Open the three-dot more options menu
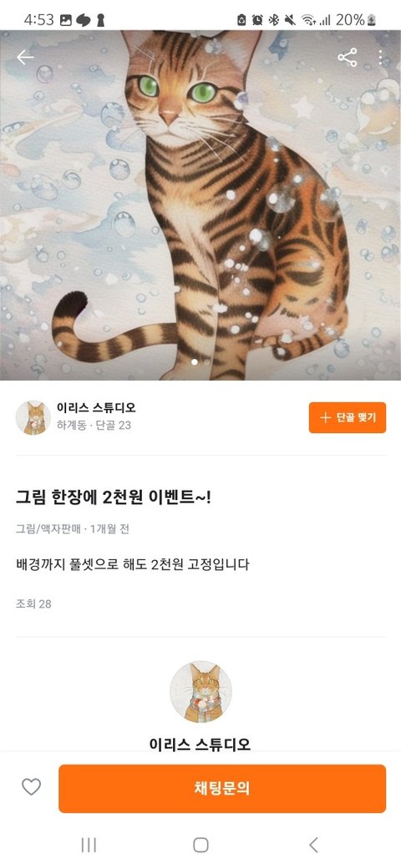The image size is (401, 868). pos(380,58)
